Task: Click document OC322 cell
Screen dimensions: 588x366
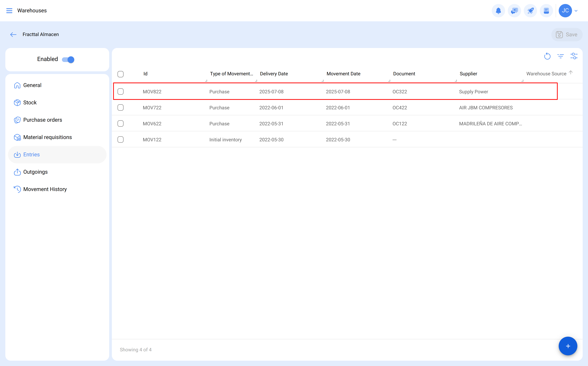Action: pos(400,92)
